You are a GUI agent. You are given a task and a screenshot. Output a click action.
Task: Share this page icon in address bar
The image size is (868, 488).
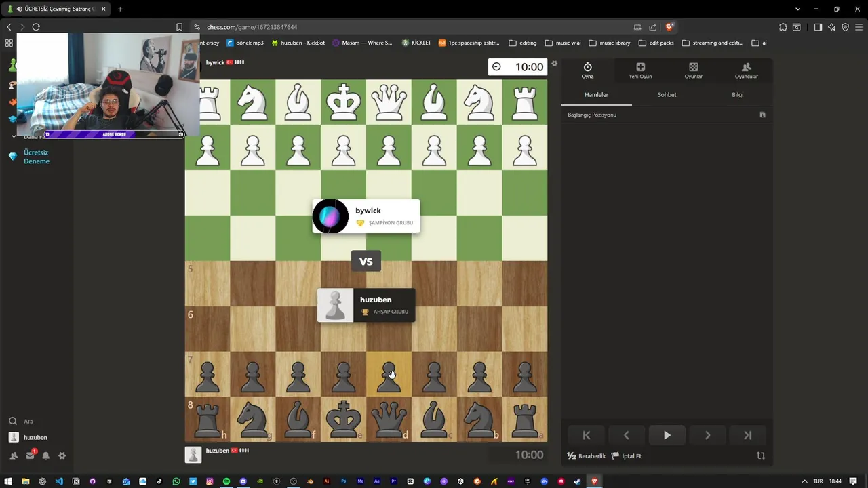(654, 27)
